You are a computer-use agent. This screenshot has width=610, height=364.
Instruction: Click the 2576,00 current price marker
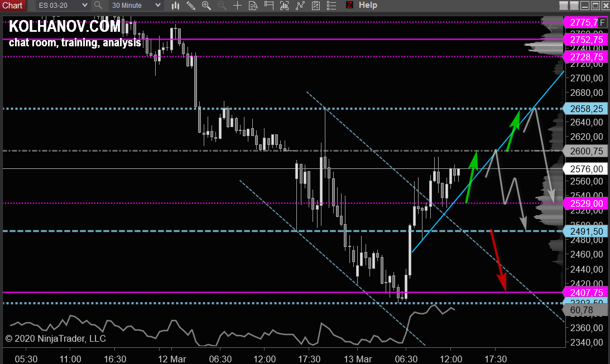pos(586,169)
